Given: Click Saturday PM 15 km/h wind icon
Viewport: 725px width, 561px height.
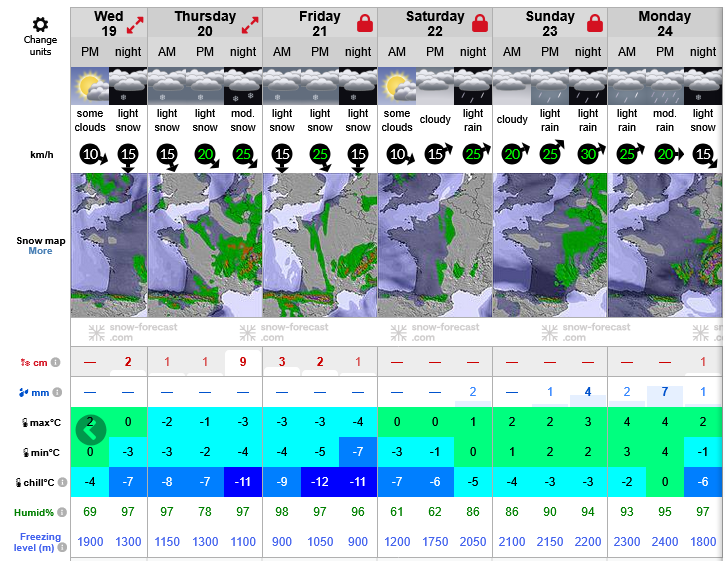Looking at the screenshot, I should (x=438, y=153).
